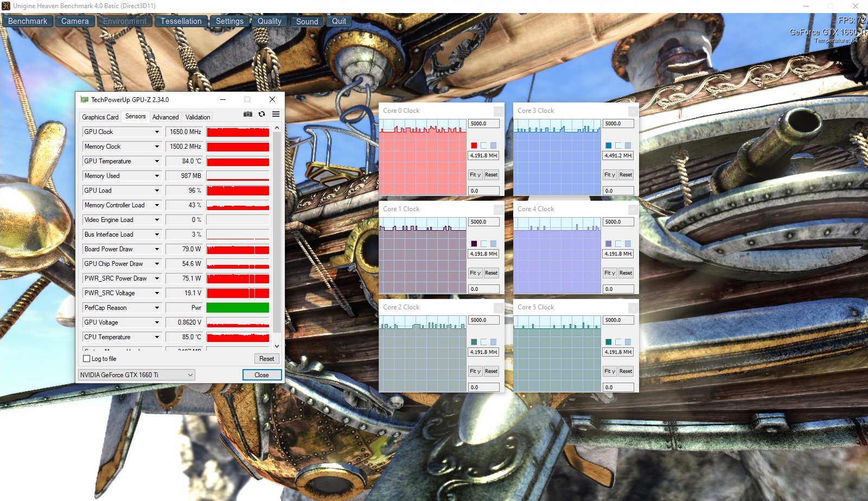Click the Unigine Heaven title bar icon

(x=6, y=6)
